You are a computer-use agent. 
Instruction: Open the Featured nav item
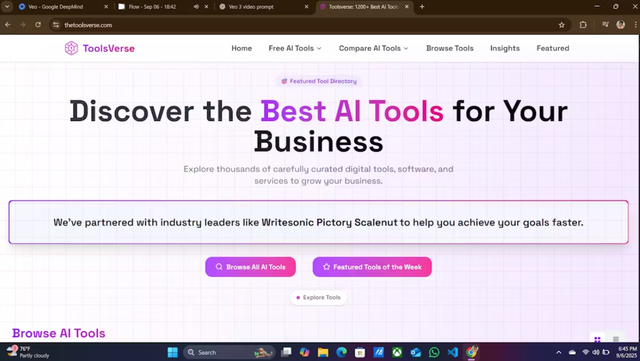pos(553,48)
